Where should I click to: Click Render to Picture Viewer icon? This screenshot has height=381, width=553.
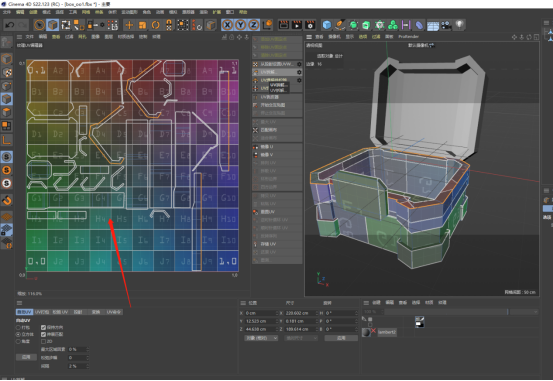coord(297,25)
